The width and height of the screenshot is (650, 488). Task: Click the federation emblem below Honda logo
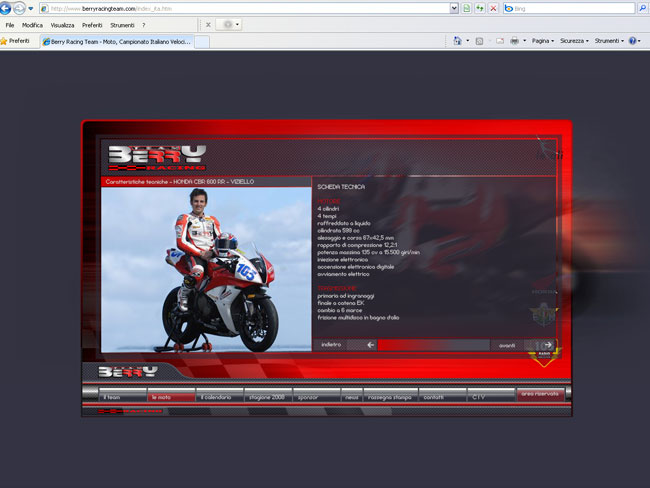544,315
